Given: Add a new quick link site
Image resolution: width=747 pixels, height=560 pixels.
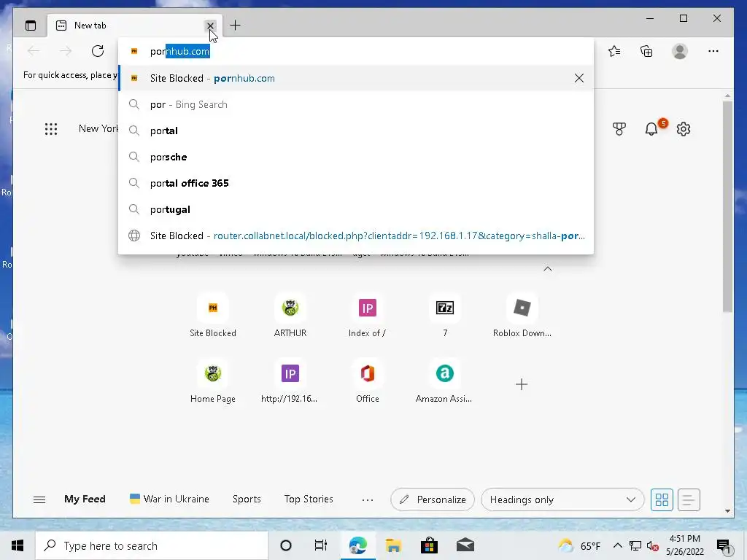Looking at the screenshot, I should click(x=522, y=384).
